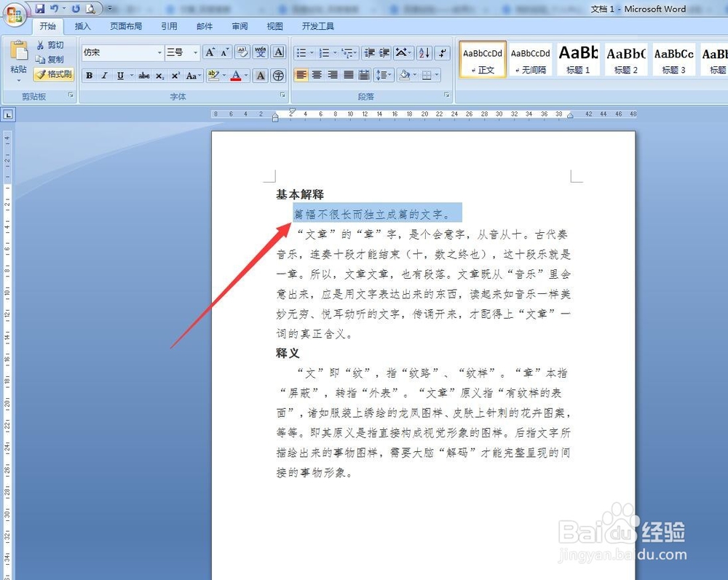The width and height of the screenshot is (728, 580).
Task: Click the Clear Formatting icon
Action: [242, 52]
